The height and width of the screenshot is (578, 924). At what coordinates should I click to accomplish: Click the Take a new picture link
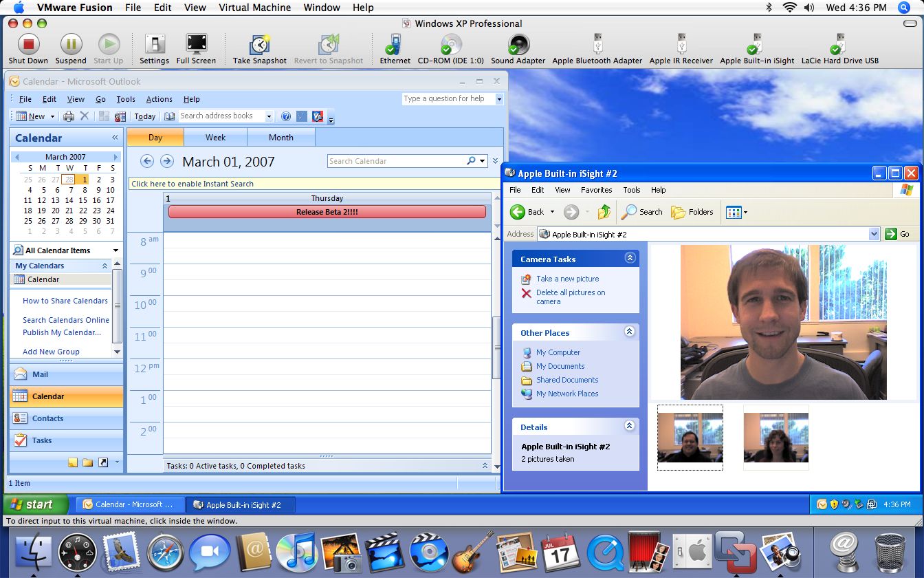[567, 279]
